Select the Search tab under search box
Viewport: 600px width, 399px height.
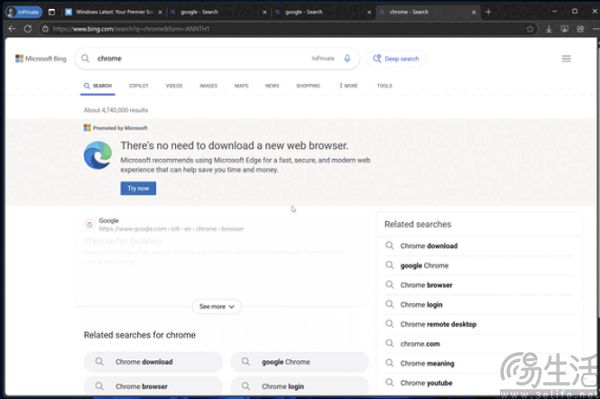[x=98, y=86]
